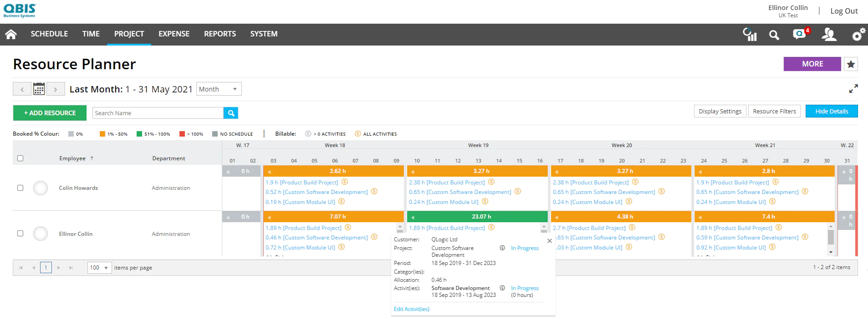Open system settings gears icon

pyautogui.click(x=858, y=34)
